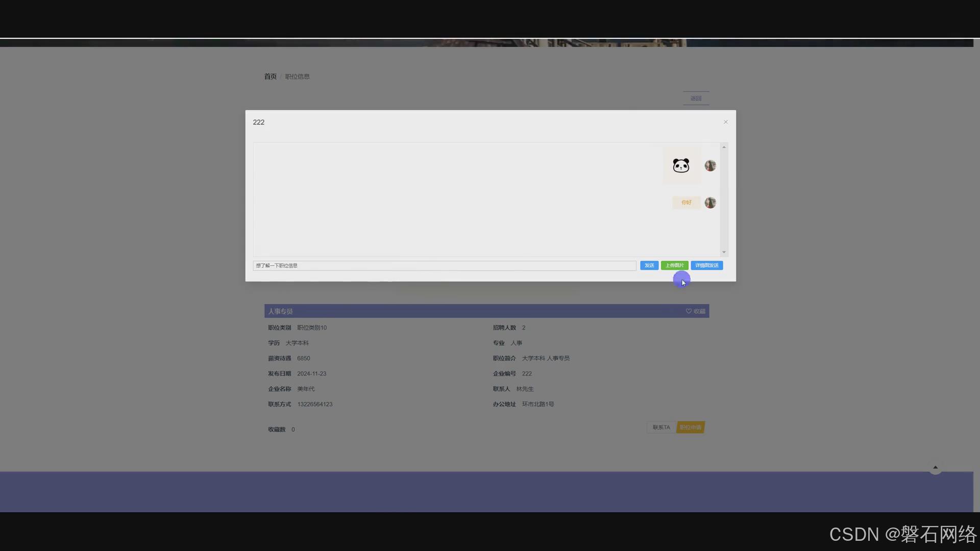Click the 人事专员 job title heading
This screenshot has height=551, width=980.
point(280,311)
